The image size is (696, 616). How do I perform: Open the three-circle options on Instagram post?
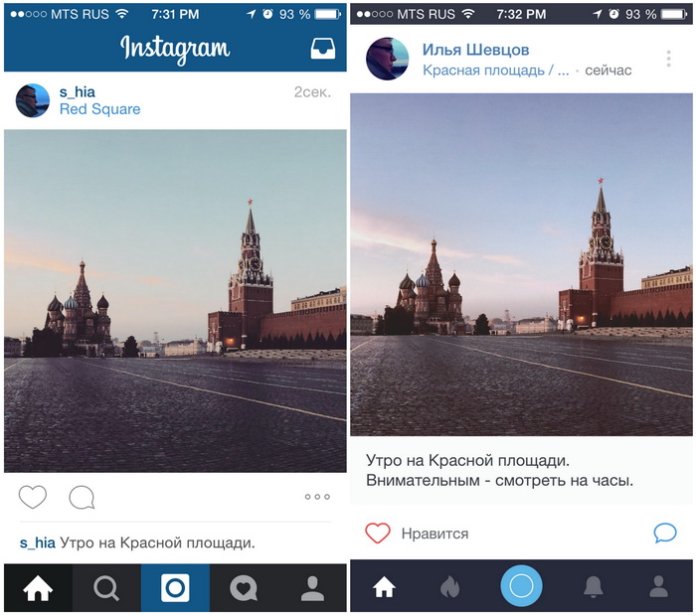pos(317,497)
